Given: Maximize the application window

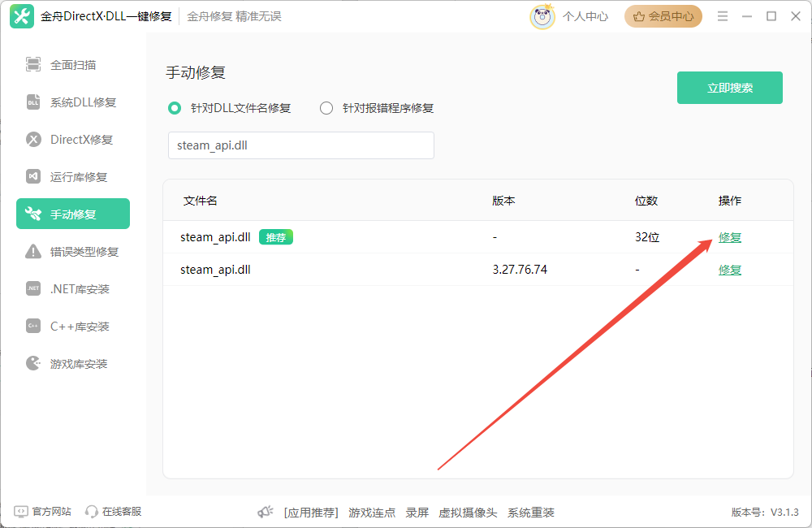Looking at the screenshot, I should (x=771, y=16).
